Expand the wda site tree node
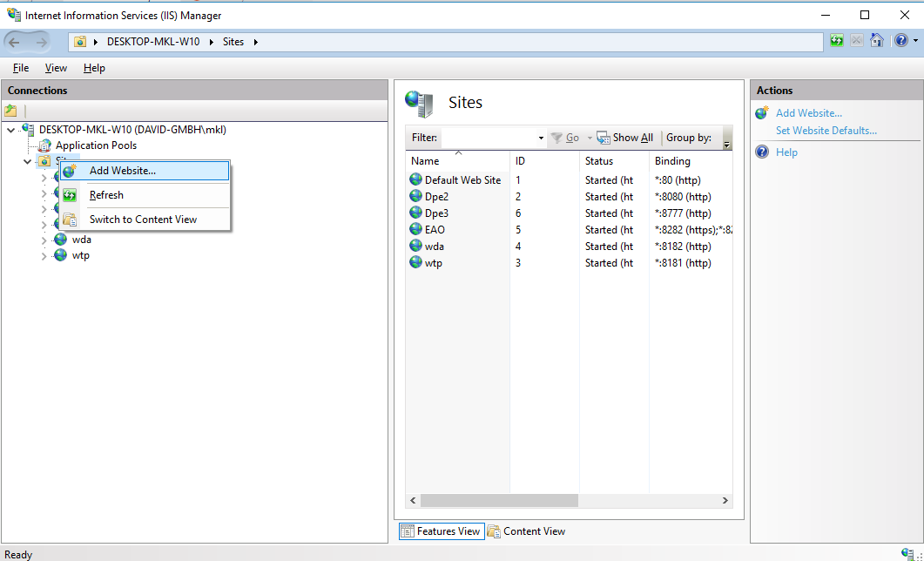 44,240
